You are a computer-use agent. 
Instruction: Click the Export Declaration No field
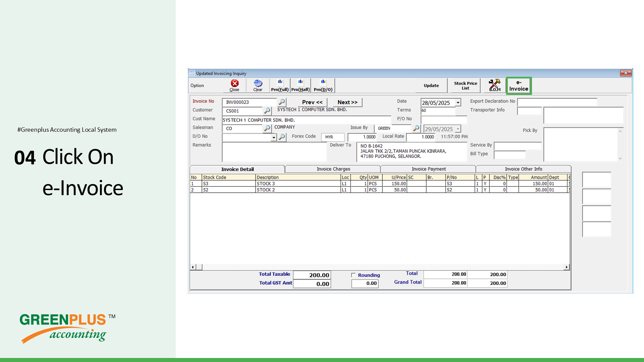[x=557, y=102]
